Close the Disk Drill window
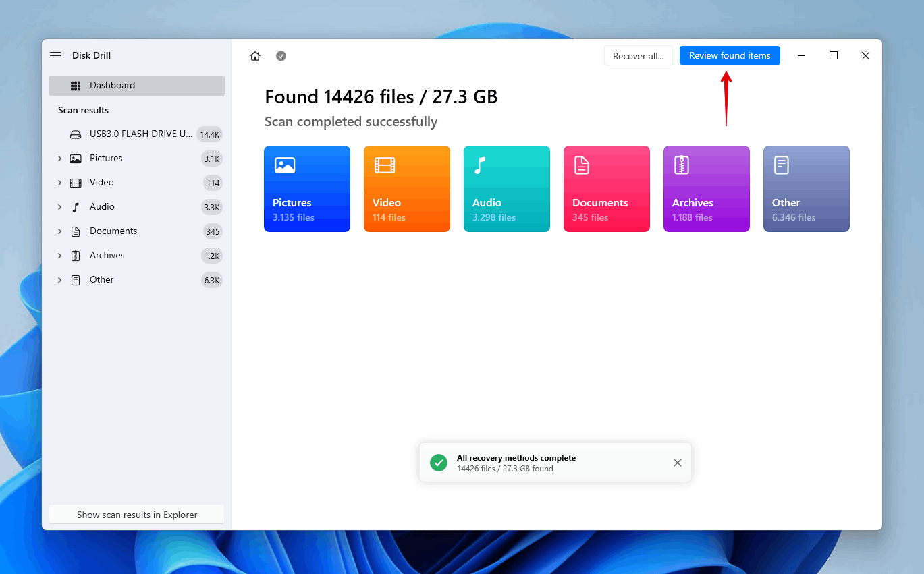This screenshot has width=924, height=574. 865,56
